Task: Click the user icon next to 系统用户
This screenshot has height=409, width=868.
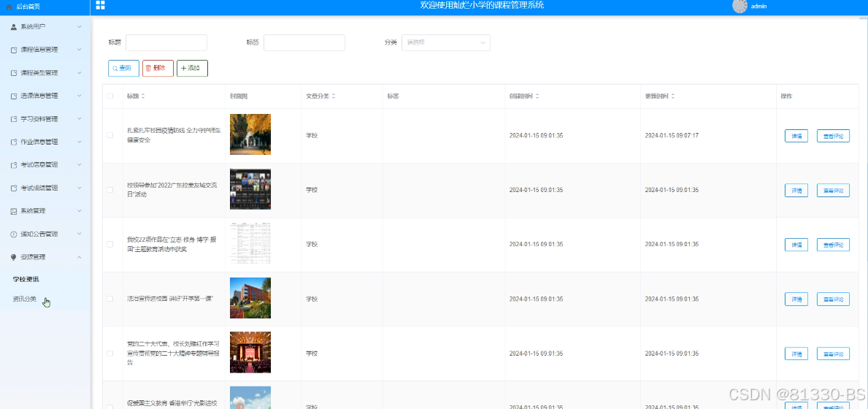Action: 14,26
